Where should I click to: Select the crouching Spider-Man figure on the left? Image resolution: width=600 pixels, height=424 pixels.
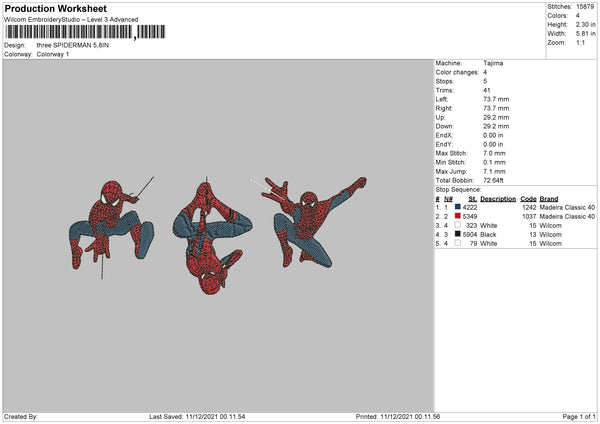click(111, 227)
